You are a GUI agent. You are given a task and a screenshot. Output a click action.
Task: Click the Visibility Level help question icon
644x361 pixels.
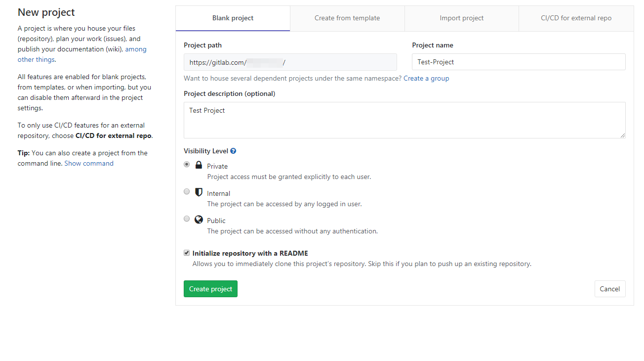(233, 151)
